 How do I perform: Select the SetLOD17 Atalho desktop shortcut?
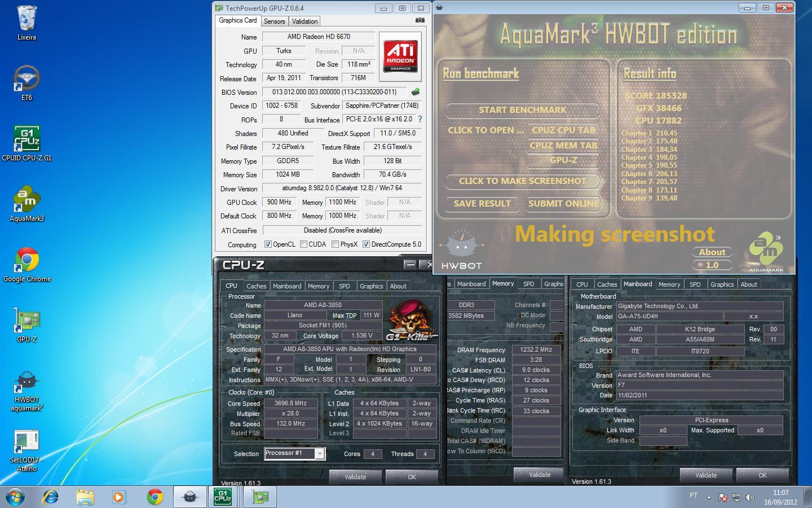coord(27,451)
